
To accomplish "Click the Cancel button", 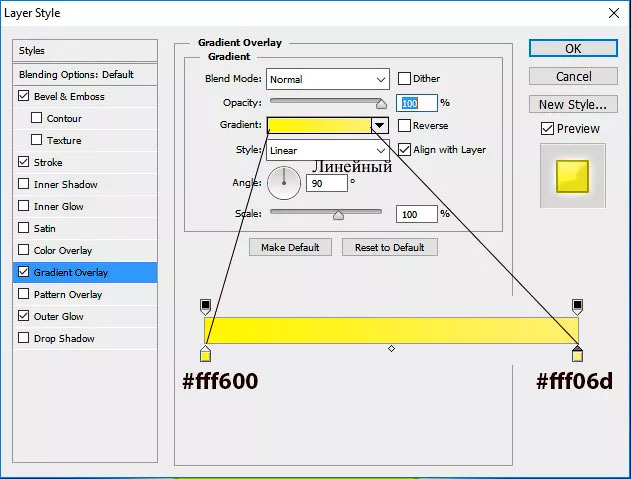I will point(573,76).
